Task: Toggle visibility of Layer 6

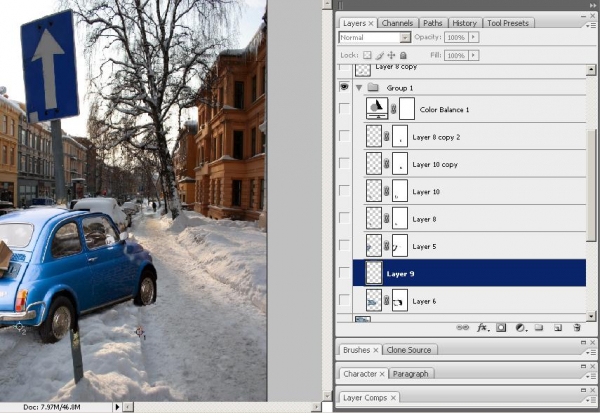Action: pos(344,300)
